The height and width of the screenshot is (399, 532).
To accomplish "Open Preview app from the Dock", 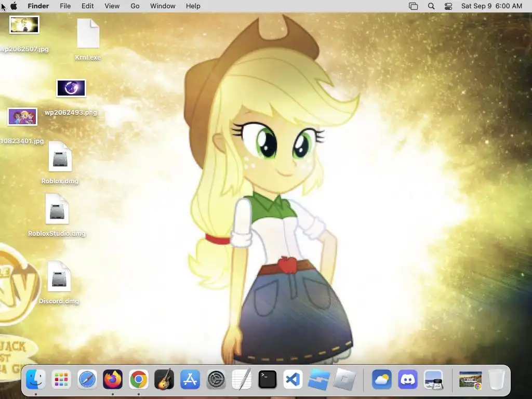I will pyautogui.click(x=434, y=379).
